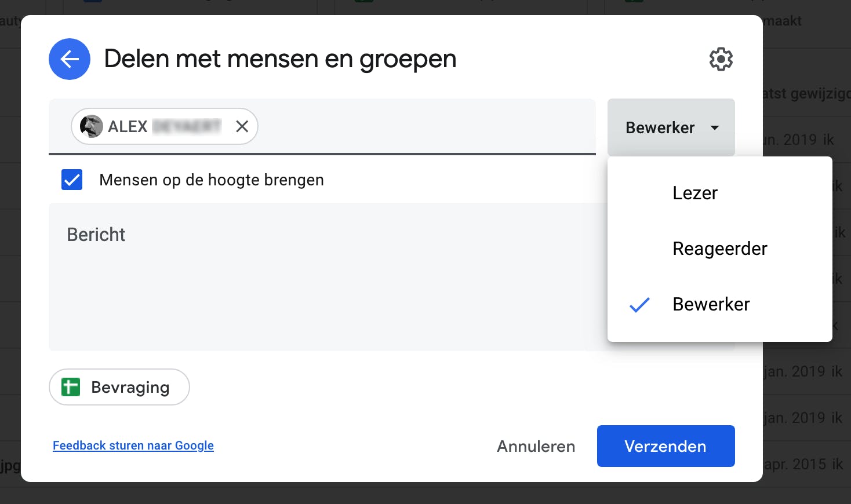Uncheck 'Mensen op de hoogte brengen' checkbox
Image resolution: width=851 pixels, height=504 pixels.
coord(72,180)
